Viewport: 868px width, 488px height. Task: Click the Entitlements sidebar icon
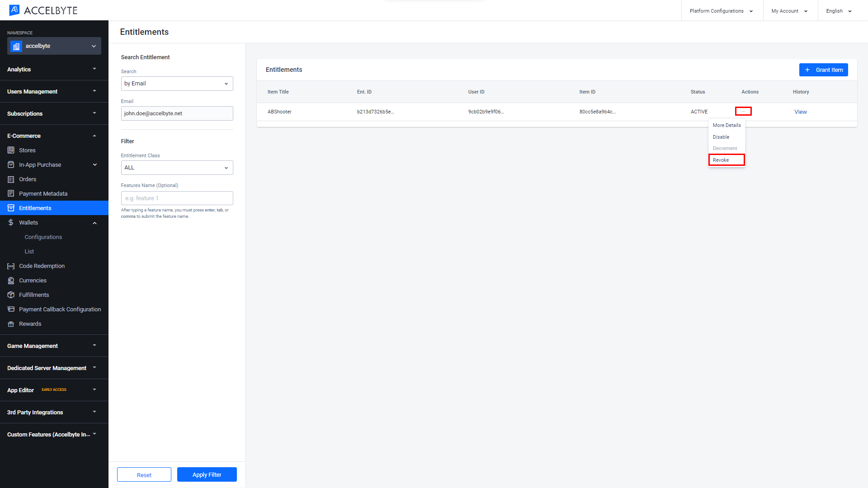pyautogui.click(x=11, y=208)
